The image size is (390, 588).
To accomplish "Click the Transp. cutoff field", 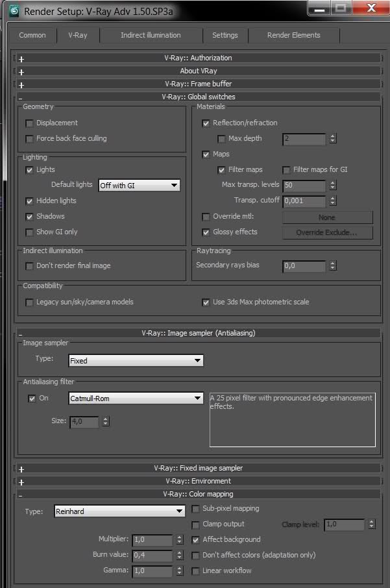I will tap(304, 201).
